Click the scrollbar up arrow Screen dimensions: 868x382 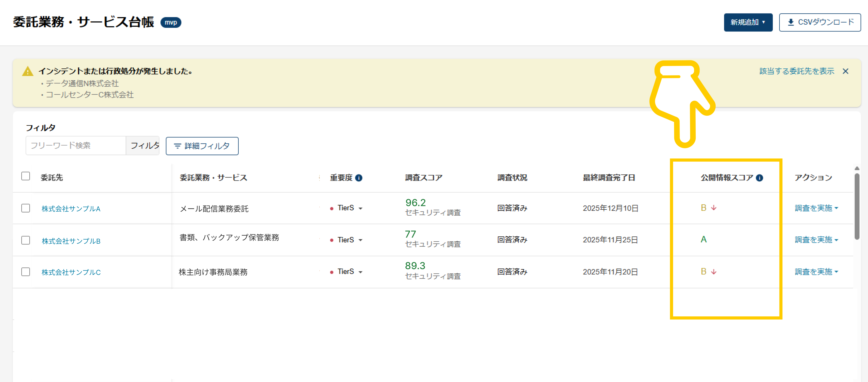pos(857,168)
